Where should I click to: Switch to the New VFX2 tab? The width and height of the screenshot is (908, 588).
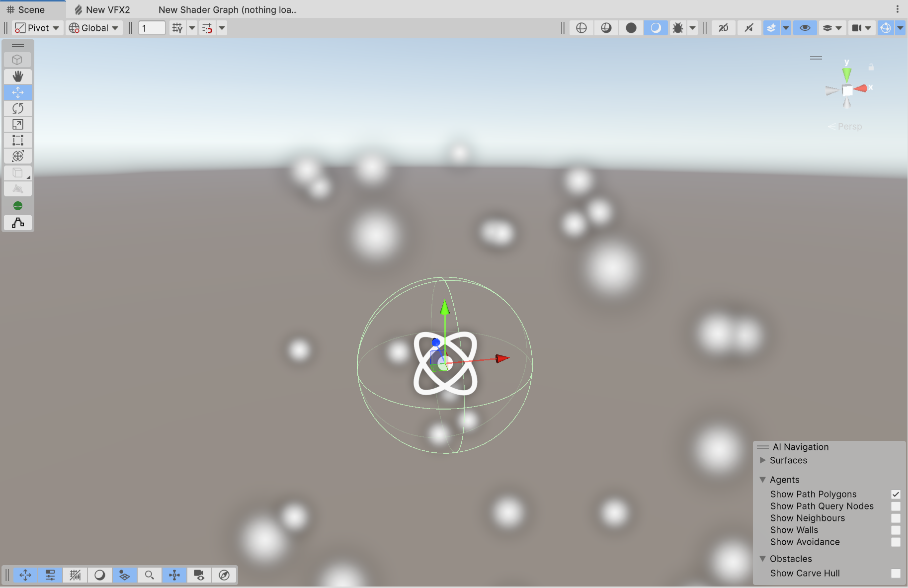point(102,9)
